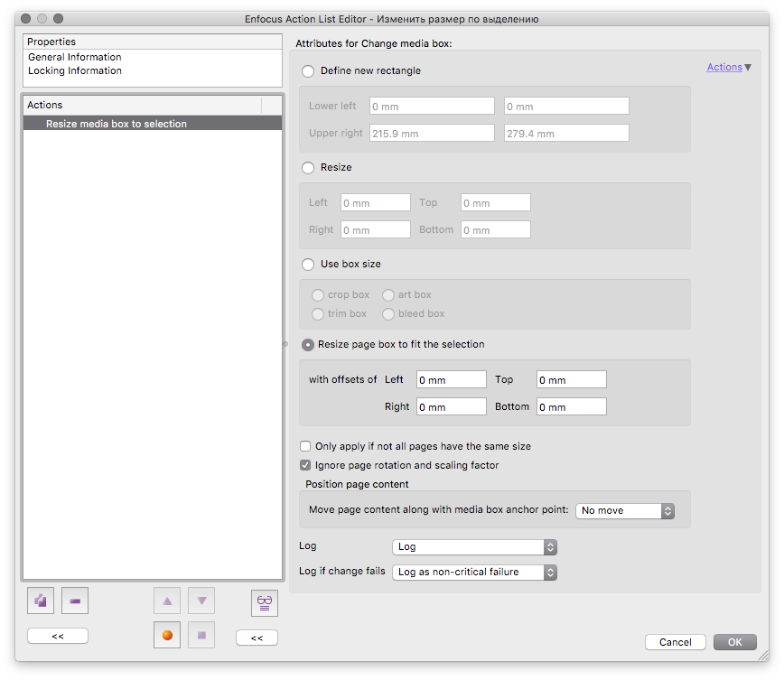Stop recording with square button
The height and width of the screenshot is (680, 784).
pyautogui.click(x=201, y=635)
